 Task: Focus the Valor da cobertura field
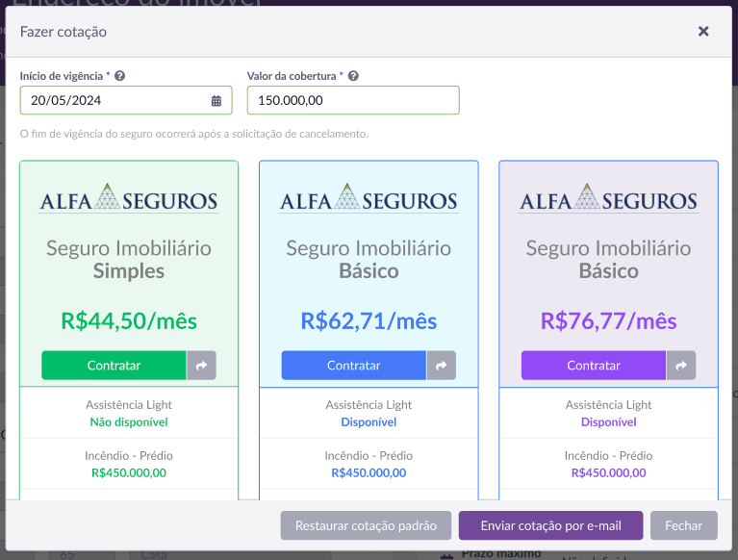click(353, 100)
